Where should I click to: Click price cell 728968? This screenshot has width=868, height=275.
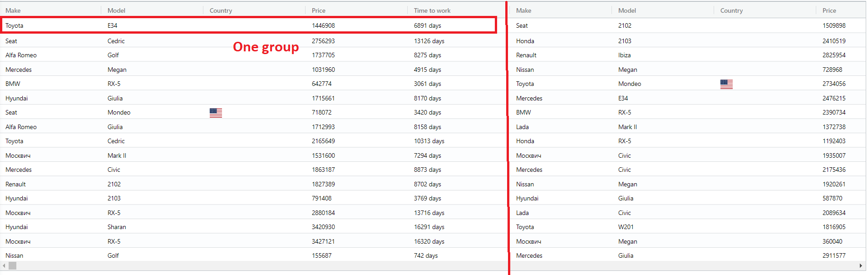(832, 70)
